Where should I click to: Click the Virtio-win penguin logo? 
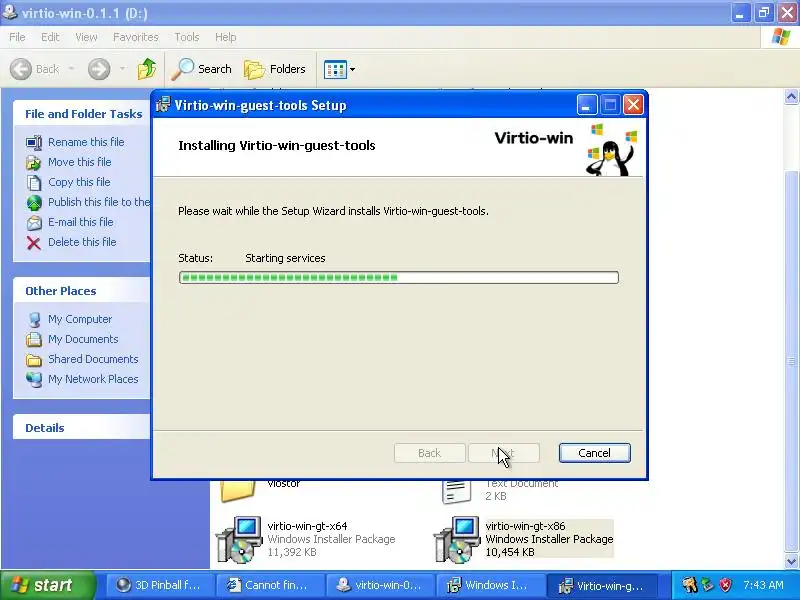[611, 151]
